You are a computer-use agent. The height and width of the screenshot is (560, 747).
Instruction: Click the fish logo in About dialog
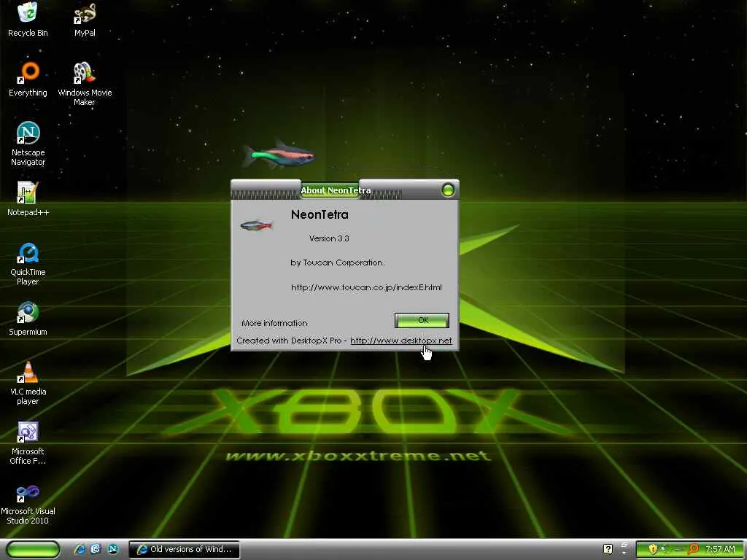(256, 225)
